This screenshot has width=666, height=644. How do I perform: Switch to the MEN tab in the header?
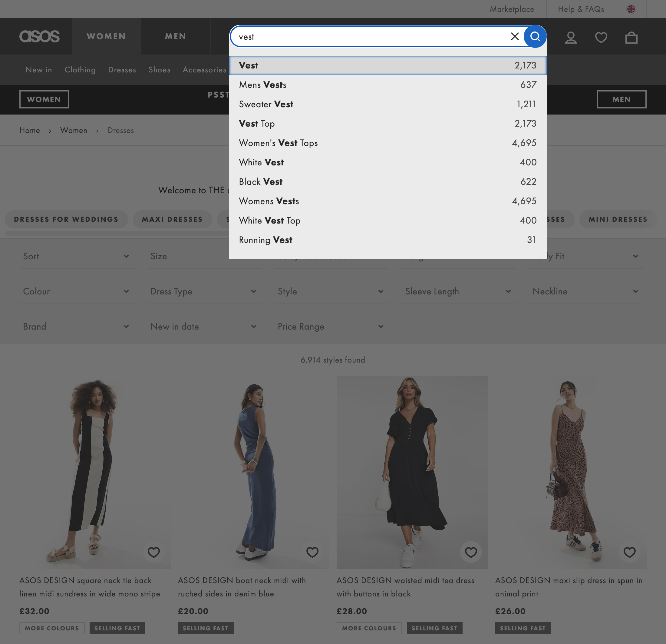click(175, 36)
